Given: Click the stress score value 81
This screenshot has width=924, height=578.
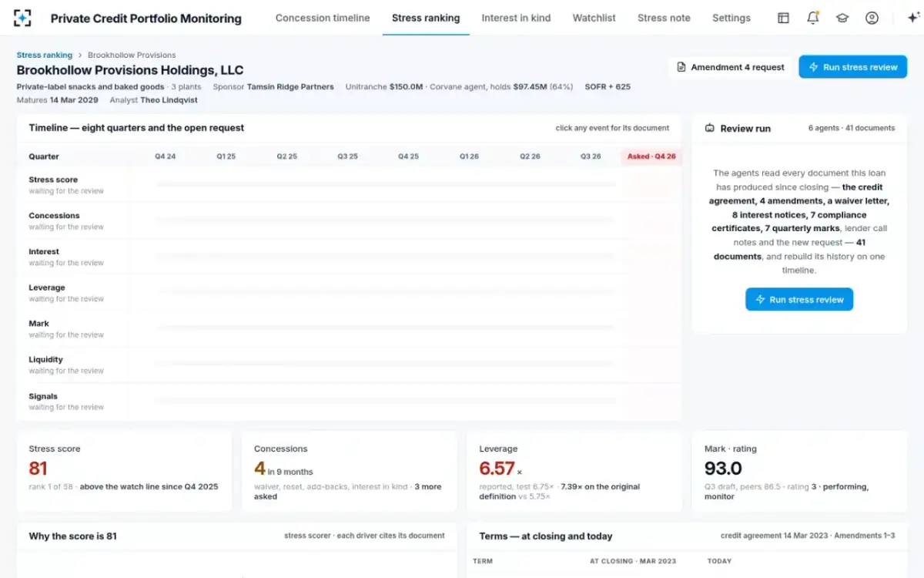Looking at the screenshot, I should pyautogui.click(x=38, y=469).
